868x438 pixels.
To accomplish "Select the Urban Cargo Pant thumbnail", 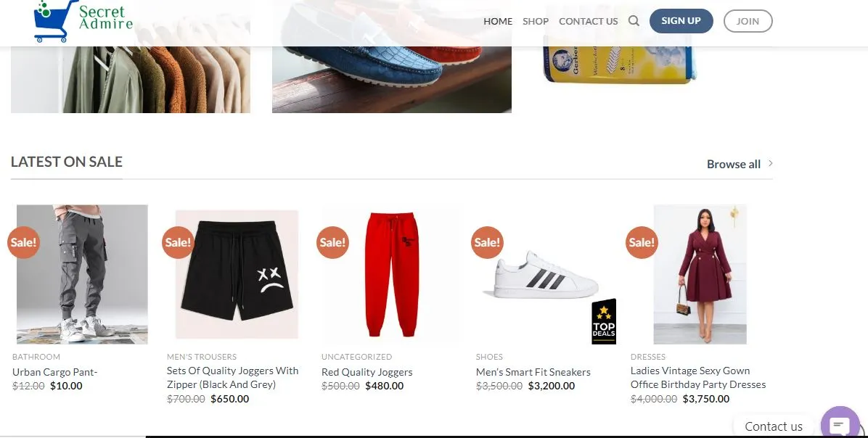I will pyautogui.click(x=82, y=274).
